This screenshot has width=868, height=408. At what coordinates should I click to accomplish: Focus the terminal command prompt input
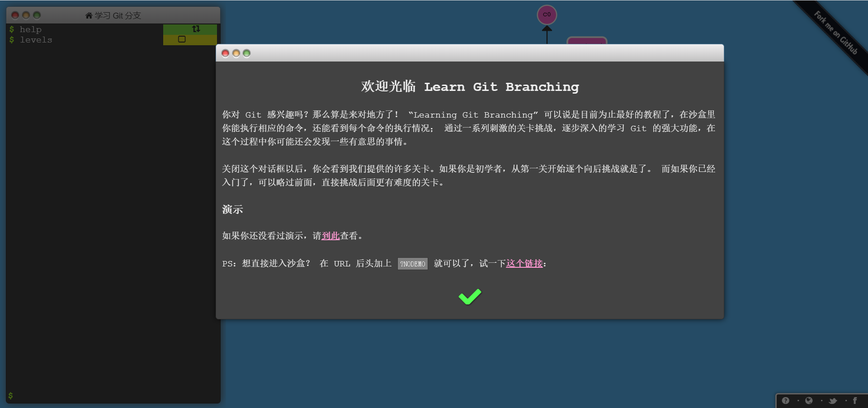coord(113,396)
